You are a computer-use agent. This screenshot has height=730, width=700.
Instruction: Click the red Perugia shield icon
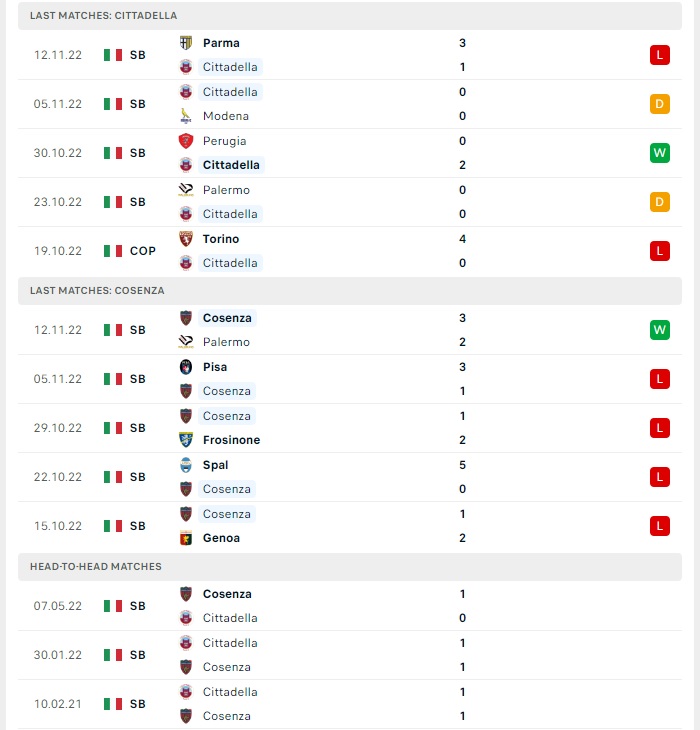point(186,141)
